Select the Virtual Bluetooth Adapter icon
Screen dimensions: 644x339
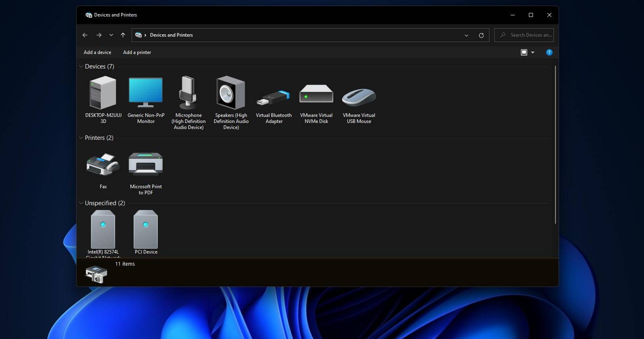pos(274,97)
